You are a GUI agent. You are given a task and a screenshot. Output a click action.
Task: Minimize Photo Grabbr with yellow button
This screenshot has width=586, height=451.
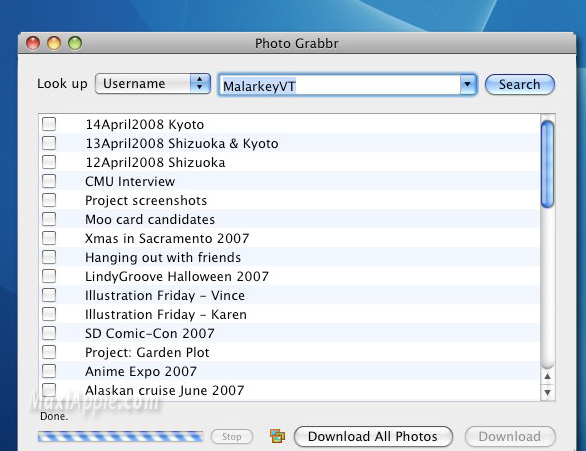(54, 43)
